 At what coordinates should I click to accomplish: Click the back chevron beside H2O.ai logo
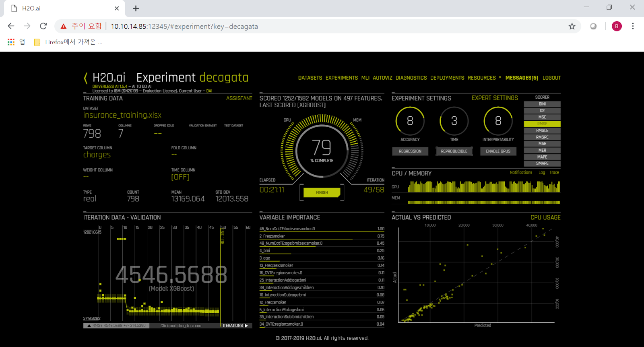point(85,78)
